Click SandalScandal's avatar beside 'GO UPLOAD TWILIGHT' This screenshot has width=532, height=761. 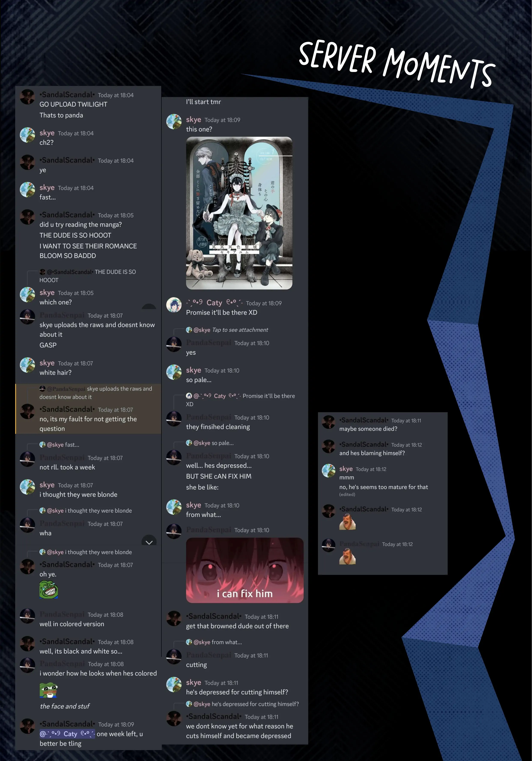[27, 97]
